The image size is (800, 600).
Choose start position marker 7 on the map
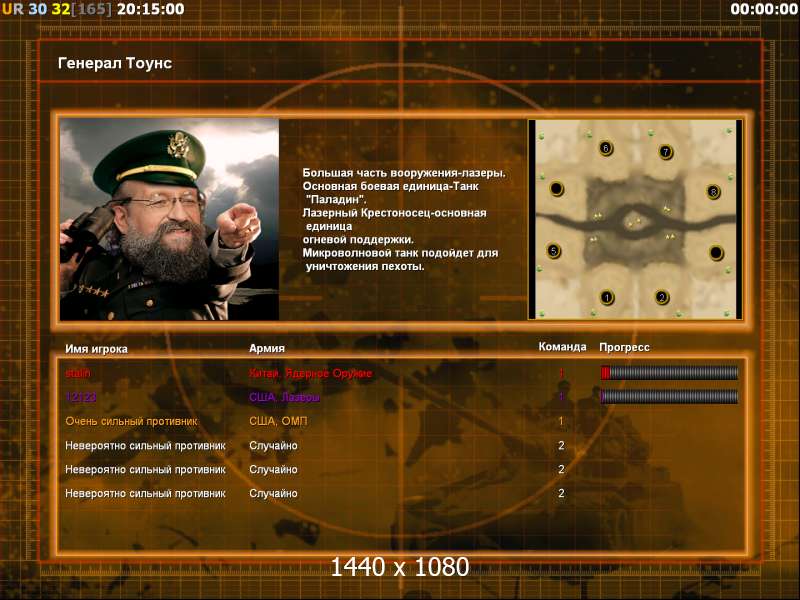[665, 152]
